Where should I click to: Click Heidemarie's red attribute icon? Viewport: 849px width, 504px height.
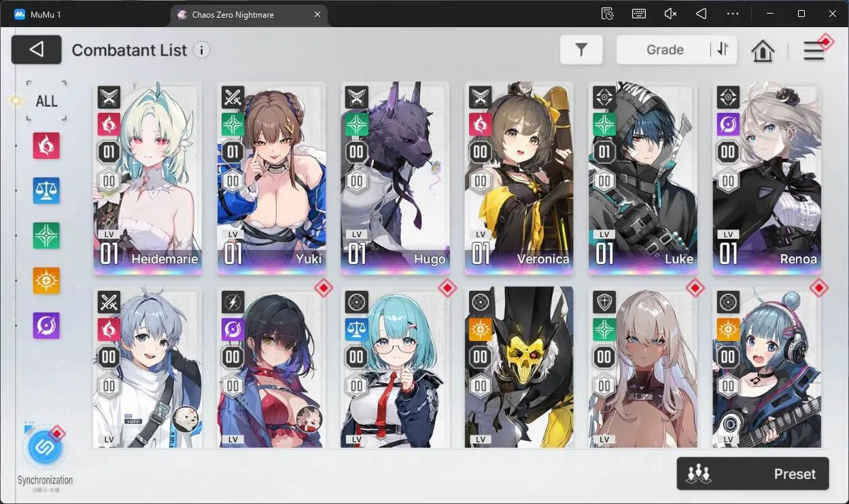(x=109, y=124)
